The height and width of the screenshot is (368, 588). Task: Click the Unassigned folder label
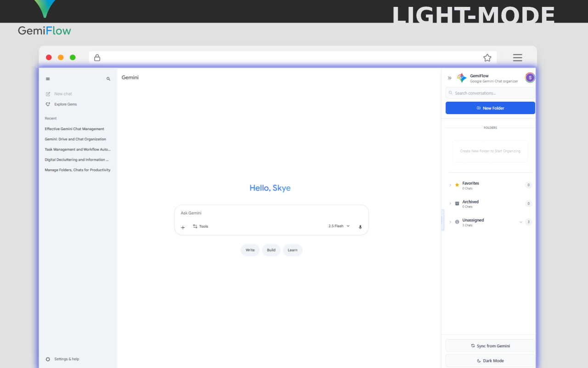click(473, 220)
